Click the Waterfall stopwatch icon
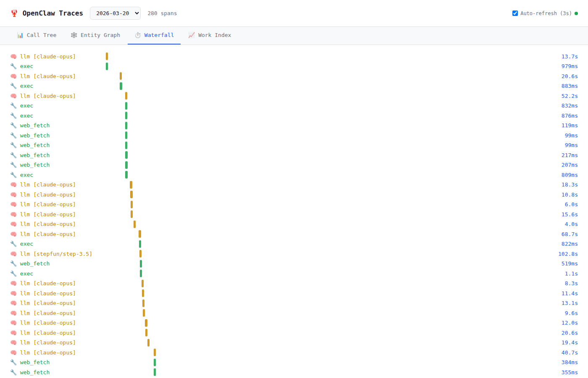The width and height of the screenshot is (588, 378). (x=138, y=35)
